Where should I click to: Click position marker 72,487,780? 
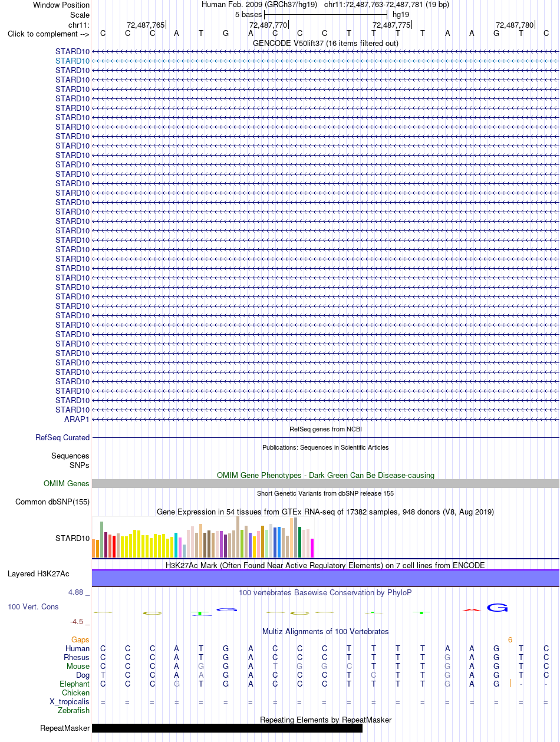click(x=515, y=25)
